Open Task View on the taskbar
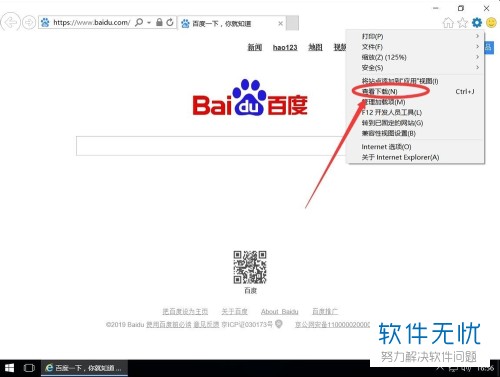This screenshot has height=377, width=500. click(29, 368)
